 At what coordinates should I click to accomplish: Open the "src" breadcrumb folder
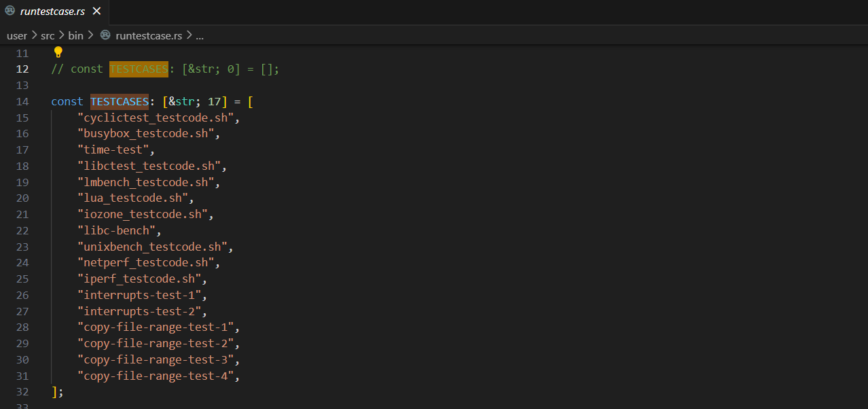pos(48,35)
